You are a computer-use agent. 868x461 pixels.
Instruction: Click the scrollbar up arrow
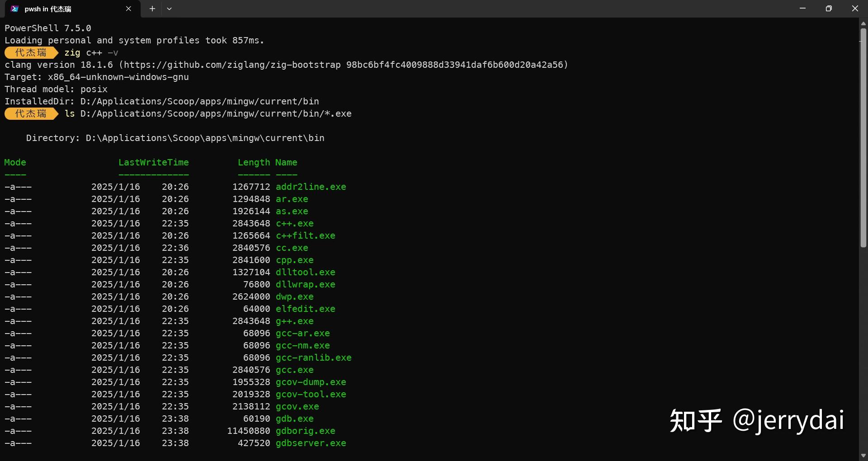coord(863,23)
